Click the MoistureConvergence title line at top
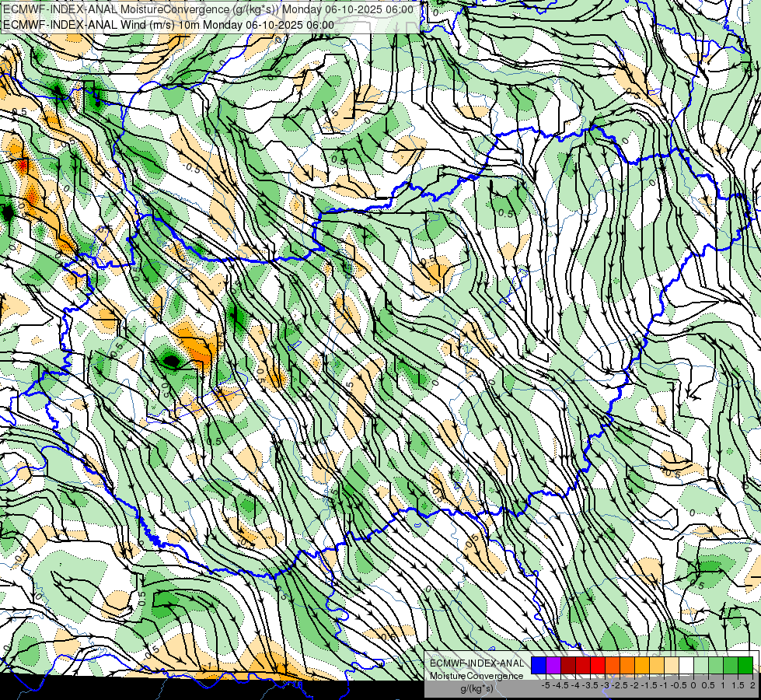The height and width of the screenshot is (700, 761). pos(208,9)
